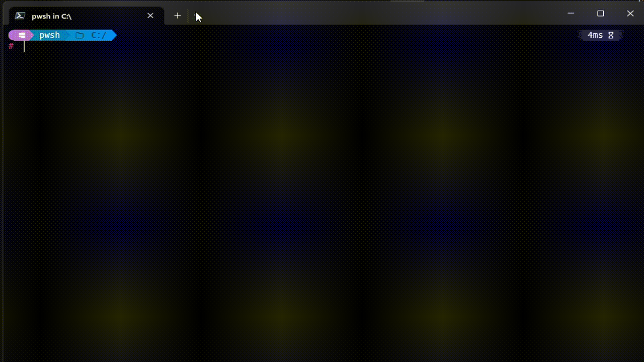Close the terminal window
Image resolution: width=644 pixels, height=362 pixels.
point(630,14)
